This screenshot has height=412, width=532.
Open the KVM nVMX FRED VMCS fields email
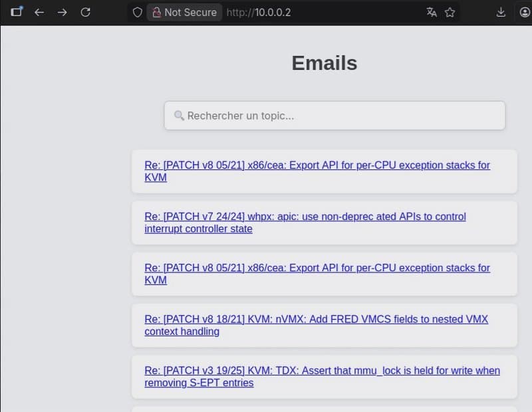tap(316, 325)
